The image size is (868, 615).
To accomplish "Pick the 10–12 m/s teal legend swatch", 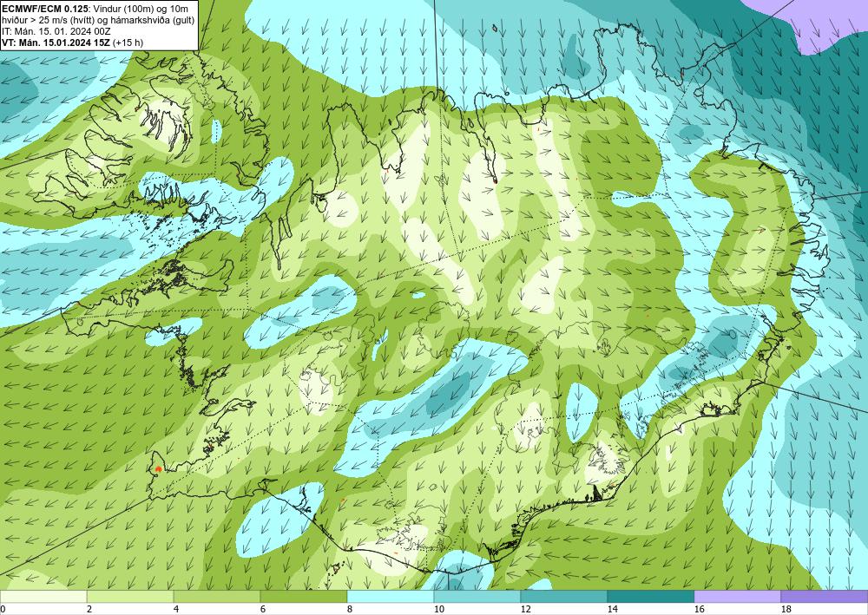I will point(477,596).
